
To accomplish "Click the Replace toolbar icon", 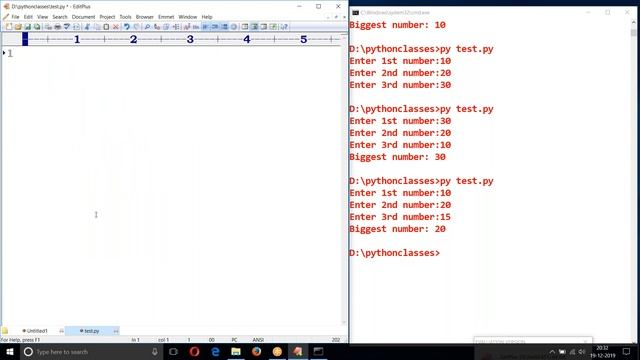I will pyautogui.click(x=157, y=27).
